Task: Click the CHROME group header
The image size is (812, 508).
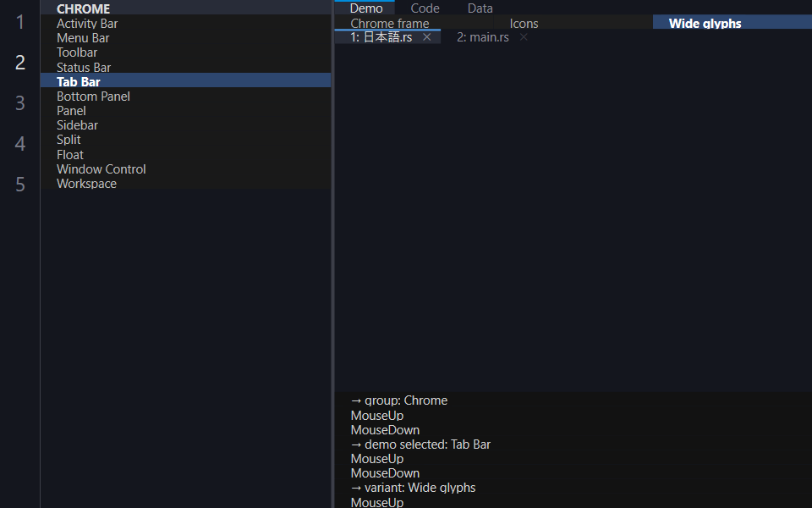Action: tap(185, 8)
